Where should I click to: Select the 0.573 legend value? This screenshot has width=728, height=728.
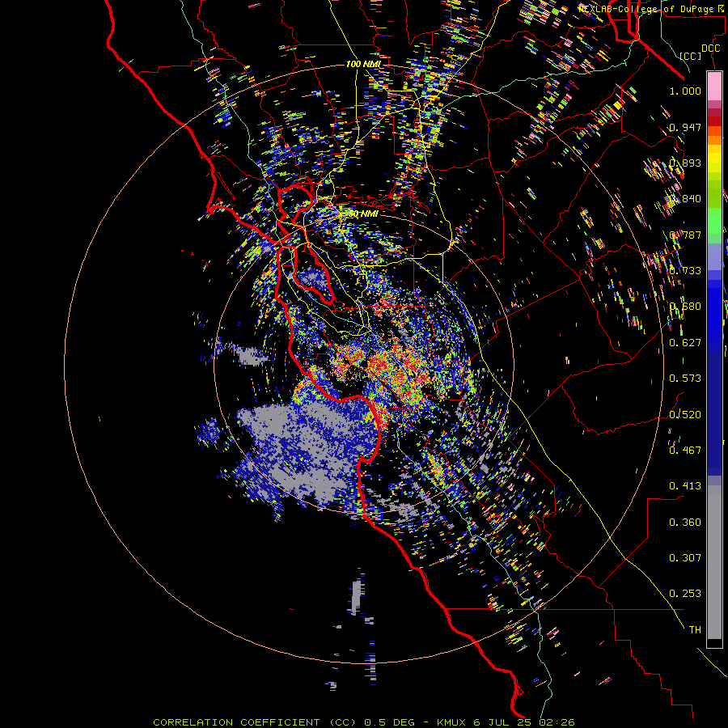coord(685,379)
